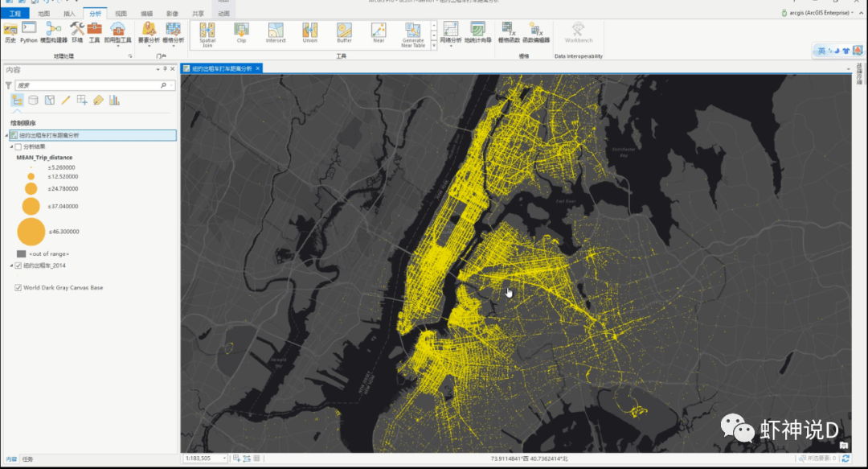Switch to the 地图 ribbon tab

(43, 14)
